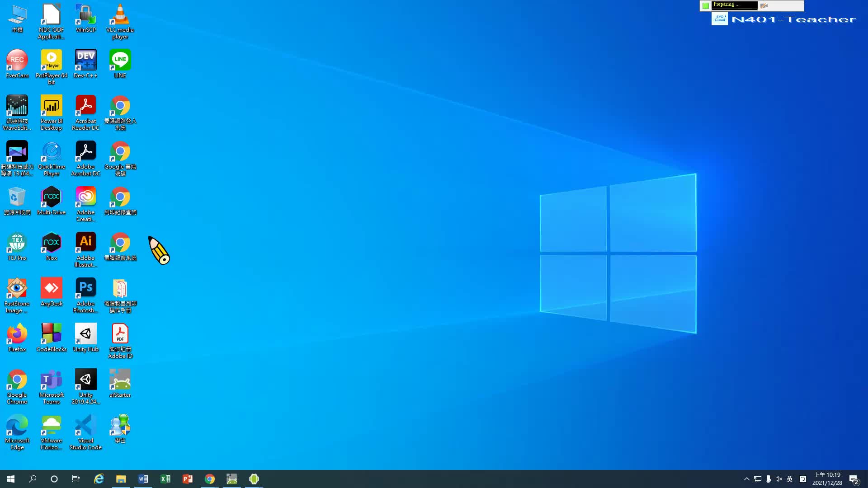Select the AnyDesk desktop shortcut
This screenshot has width=868, height=488.
tap(51, 292)
